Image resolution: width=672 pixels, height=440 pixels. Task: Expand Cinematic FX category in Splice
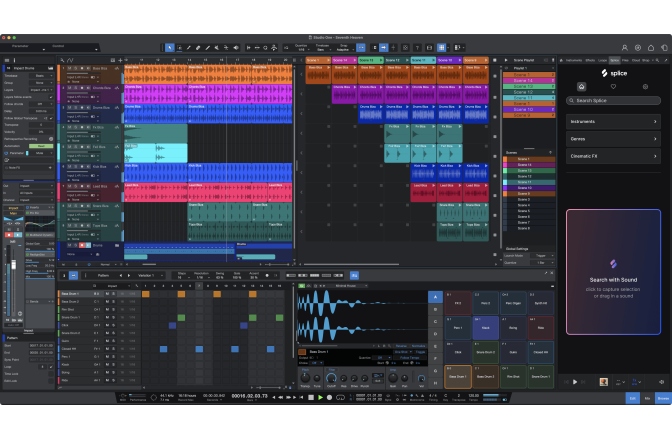pos(613,156)
